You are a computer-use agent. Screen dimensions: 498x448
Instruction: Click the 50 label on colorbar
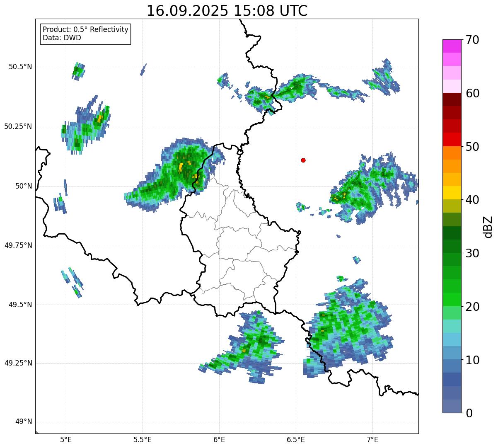coord(472,147)
